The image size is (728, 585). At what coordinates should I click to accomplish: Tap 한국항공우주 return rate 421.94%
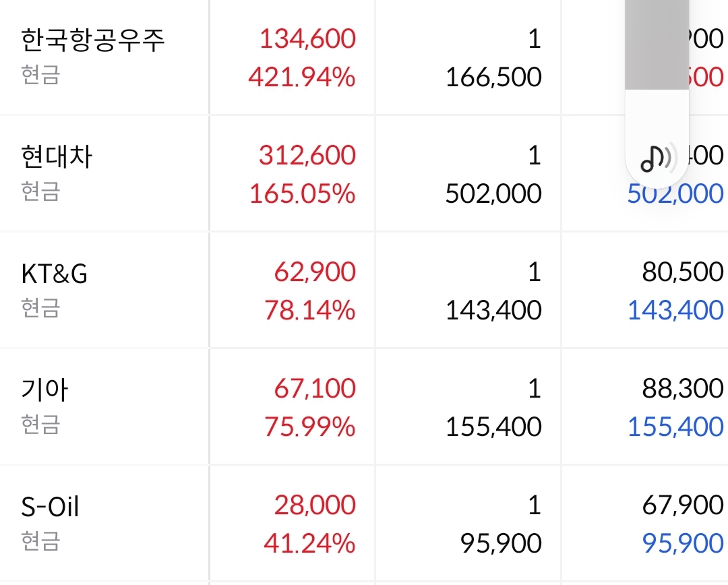coord(301,78)
